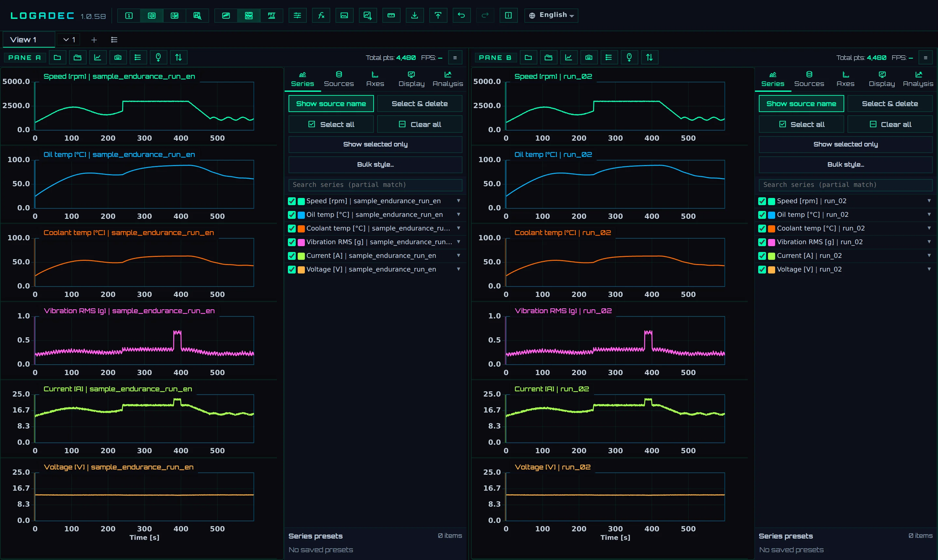Toggle Voltage [V] sample_endurance_run_en checkbox
This screenshot has height=560, width=938.
292,270
